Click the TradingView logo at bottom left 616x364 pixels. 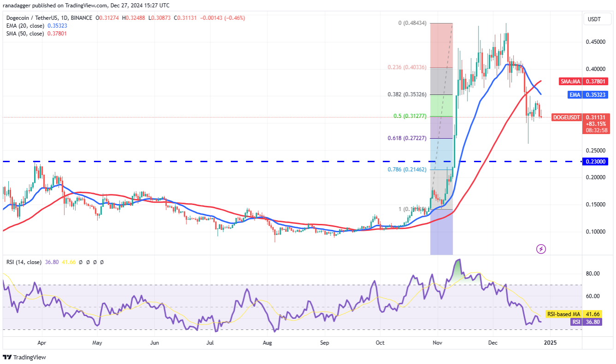point(24,357)
